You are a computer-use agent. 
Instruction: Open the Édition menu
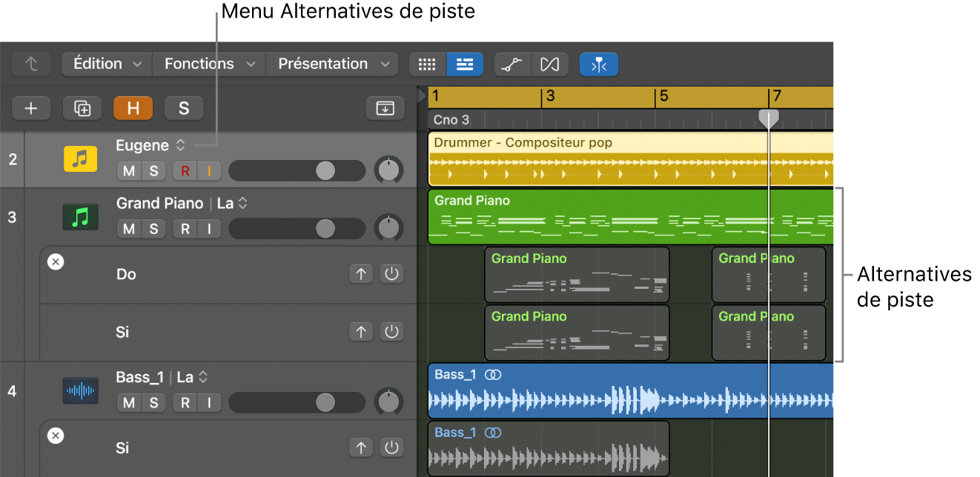coord(107,64)
